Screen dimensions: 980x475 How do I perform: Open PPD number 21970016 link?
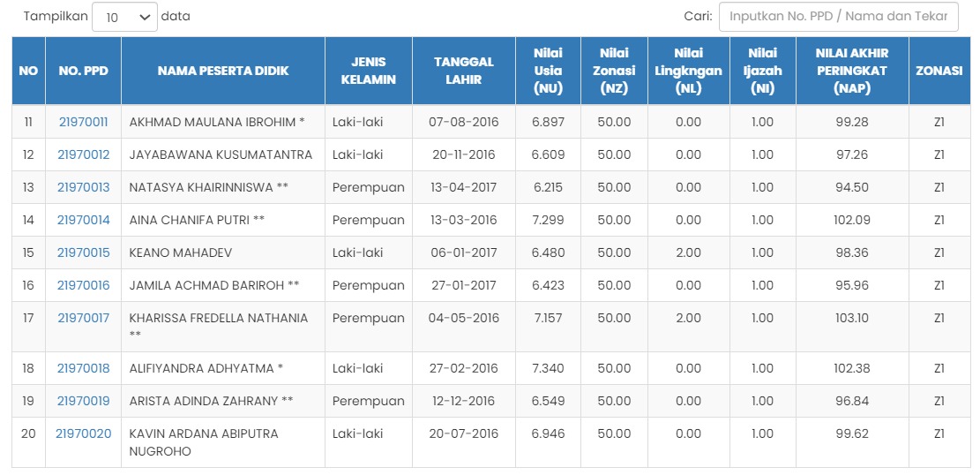[x=84, y=285]
